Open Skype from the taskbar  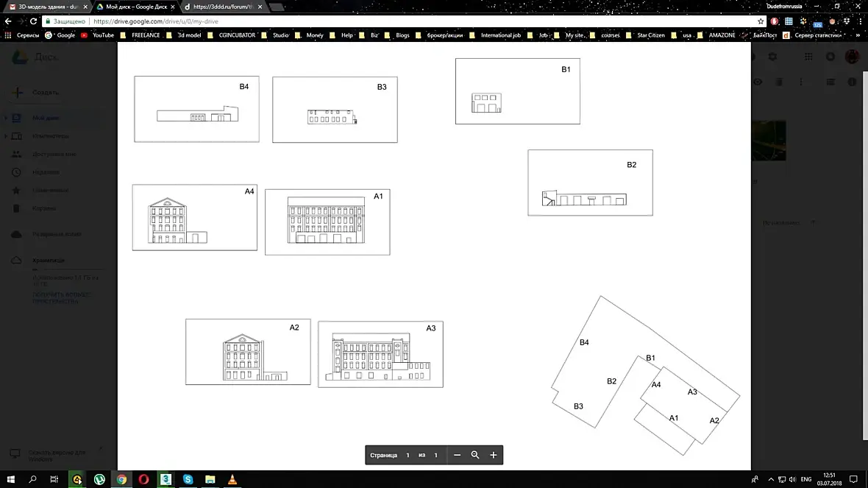188,479
